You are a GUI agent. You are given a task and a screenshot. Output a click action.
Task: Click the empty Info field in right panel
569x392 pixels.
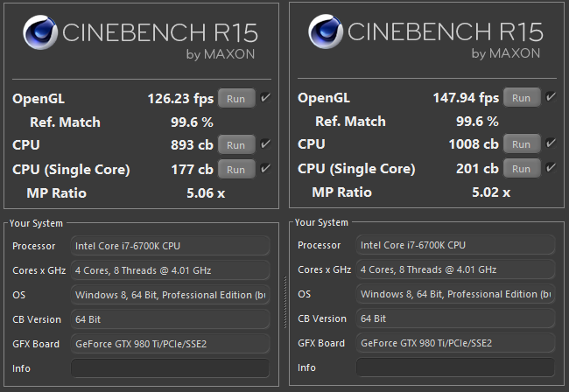[x=455, y=367]
